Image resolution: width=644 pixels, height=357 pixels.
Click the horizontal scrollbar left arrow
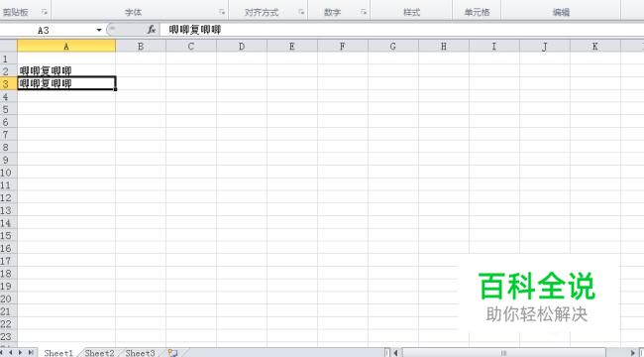[396, 353]
